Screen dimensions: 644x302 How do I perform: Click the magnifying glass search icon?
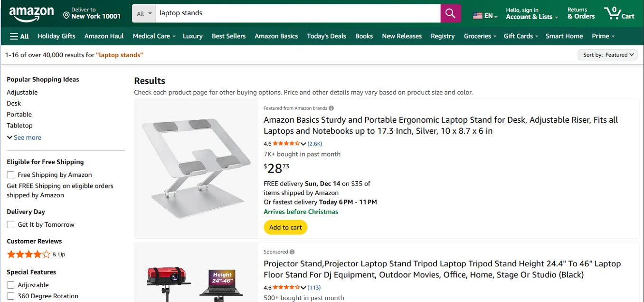(450, 13)
